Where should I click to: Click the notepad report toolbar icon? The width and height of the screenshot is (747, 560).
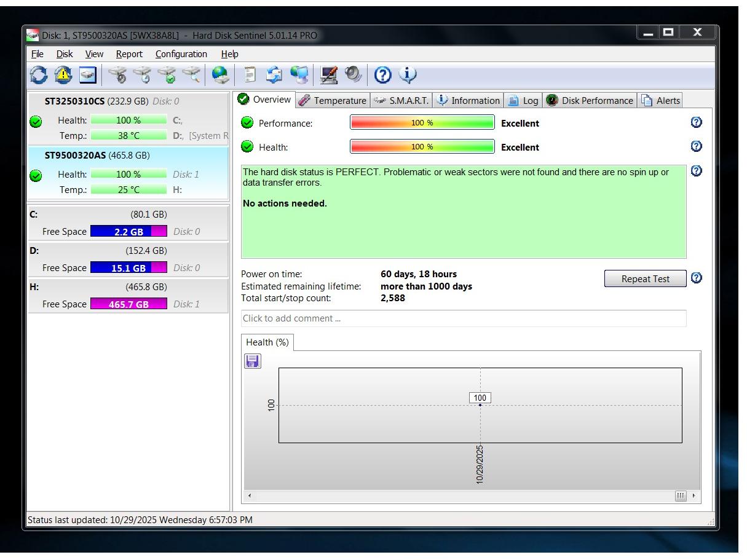[x=250, y=75]
